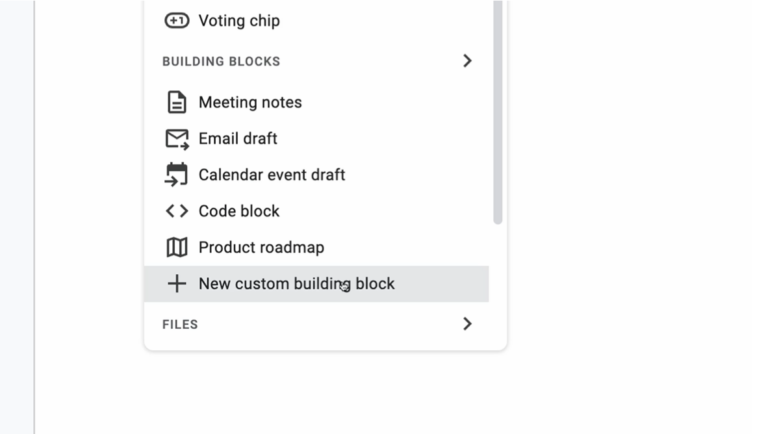Open the BUILDING BLOCKS section header

(x=221, y=61)
